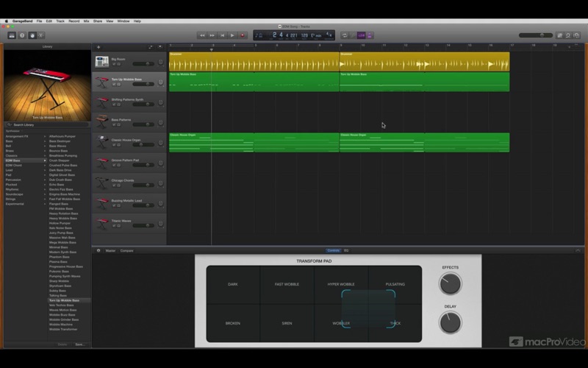Viewport: 588px width, 368px height.
Task: Add a new track with plus button
Action: tap(98, 47)
